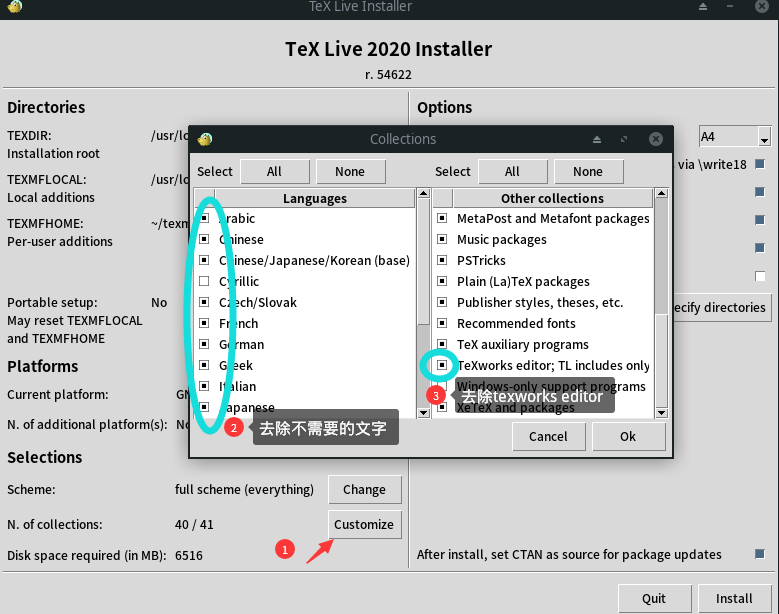Uncheck the Chinese language collection
This screenshot has width=779, height=614.
click(204, 239)
